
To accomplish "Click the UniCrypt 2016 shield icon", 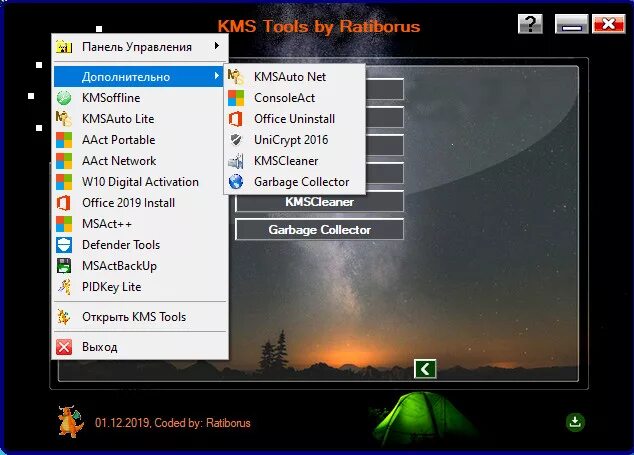I will tap(236, 140).
